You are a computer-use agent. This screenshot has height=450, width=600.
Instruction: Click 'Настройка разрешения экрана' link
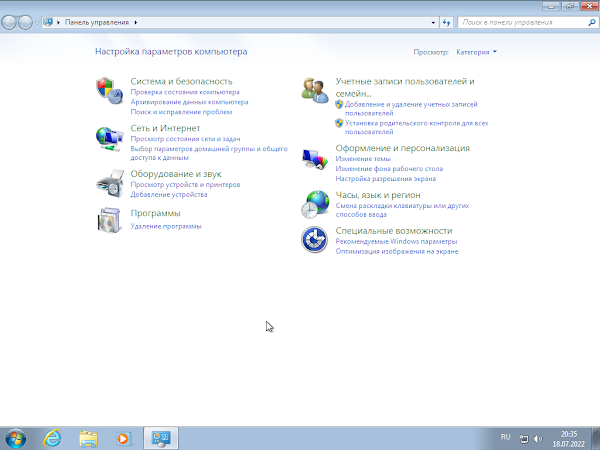(x=386, y=179)
